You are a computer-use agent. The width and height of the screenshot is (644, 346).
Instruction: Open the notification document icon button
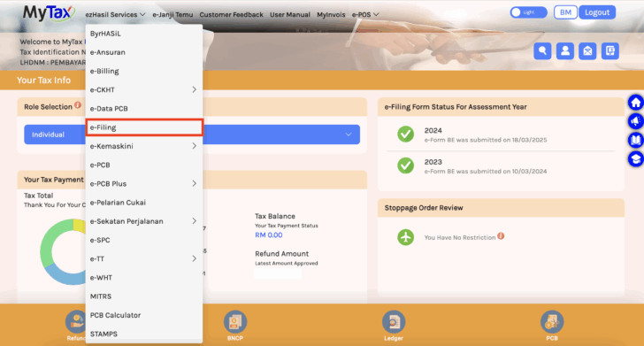pos(609,51)
